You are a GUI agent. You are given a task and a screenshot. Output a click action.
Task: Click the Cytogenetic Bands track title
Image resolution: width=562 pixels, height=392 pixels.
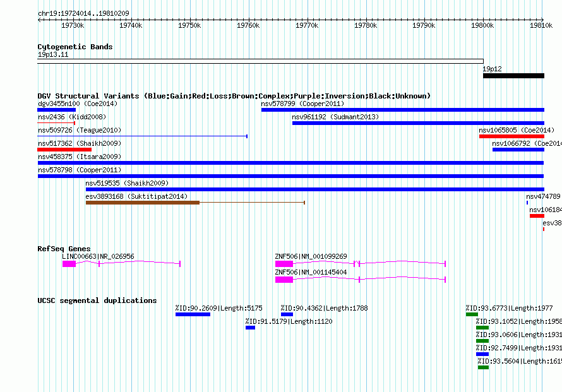(75, 47)
